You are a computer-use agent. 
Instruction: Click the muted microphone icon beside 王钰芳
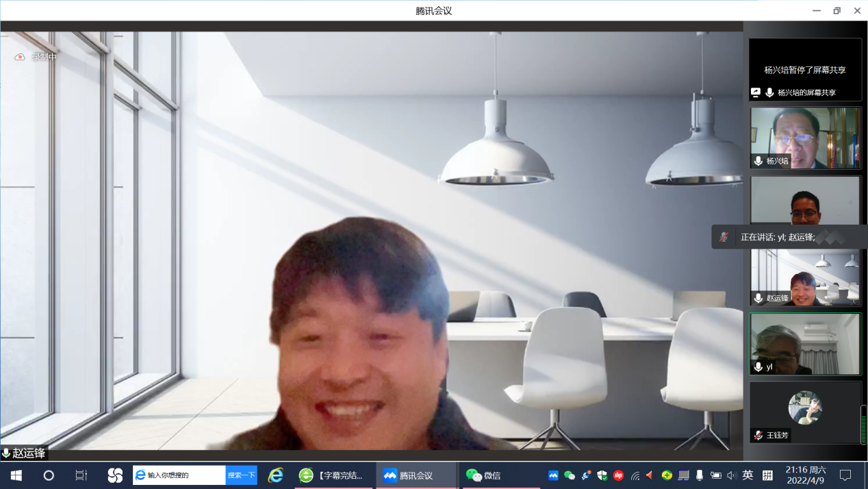[758, 435]
